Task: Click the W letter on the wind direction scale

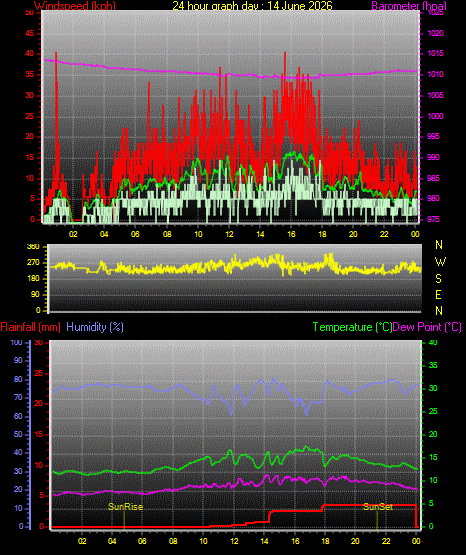Action: point(440,262)
